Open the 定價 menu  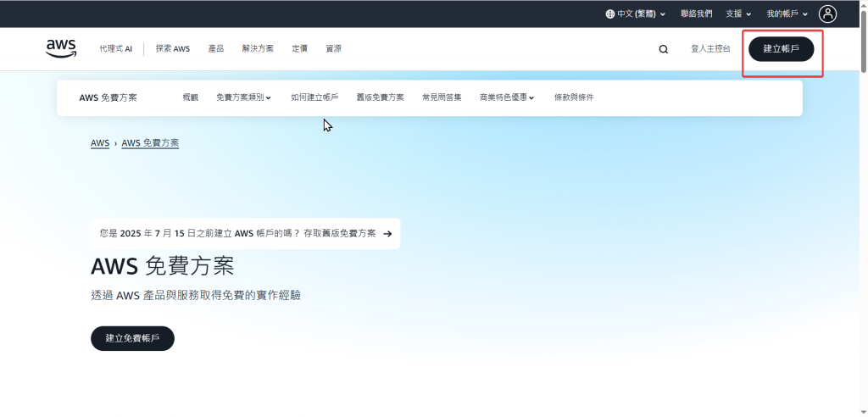(299, 48)
